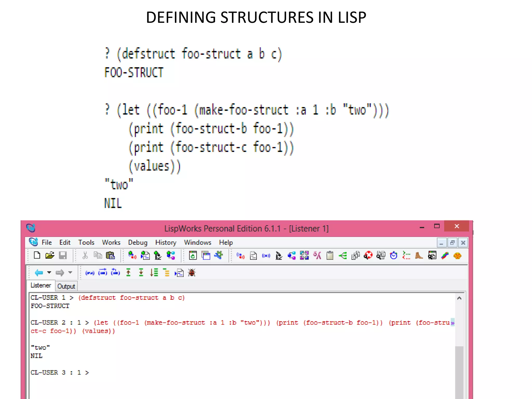Click the (defstruct foo-struct a b c) input
The width and height of the screenshot is (532, 399).
(x=131, y=298)
